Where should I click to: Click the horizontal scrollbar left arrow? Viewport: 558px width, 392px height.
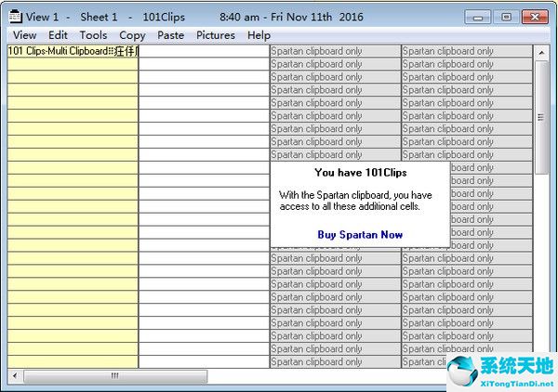tap(14, 376)
